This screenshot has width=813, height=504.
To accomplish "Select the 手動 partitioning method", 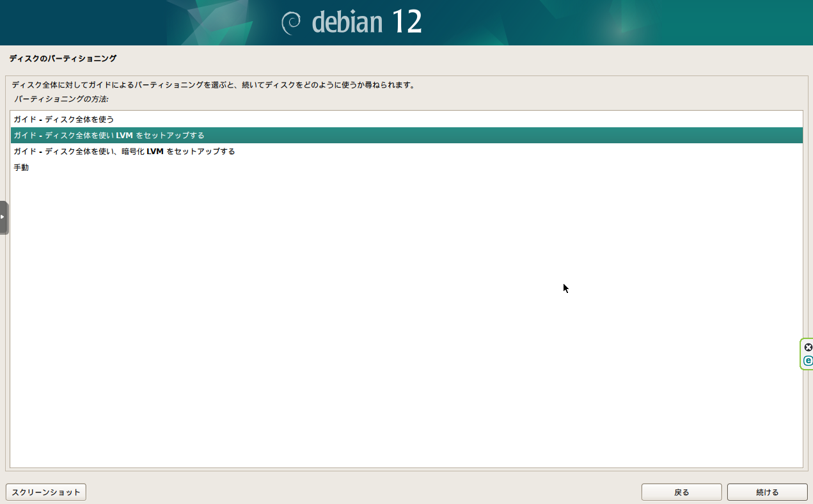I will 21,168.
